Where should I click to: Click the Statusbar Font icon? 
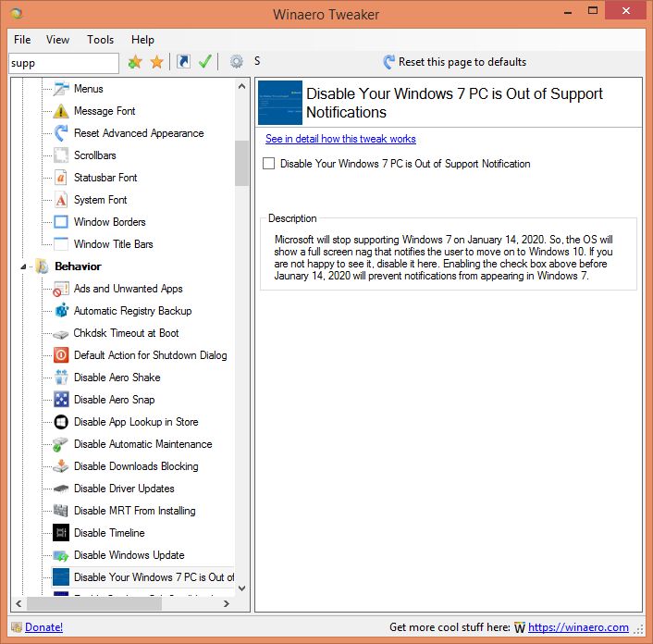[61, 178]
